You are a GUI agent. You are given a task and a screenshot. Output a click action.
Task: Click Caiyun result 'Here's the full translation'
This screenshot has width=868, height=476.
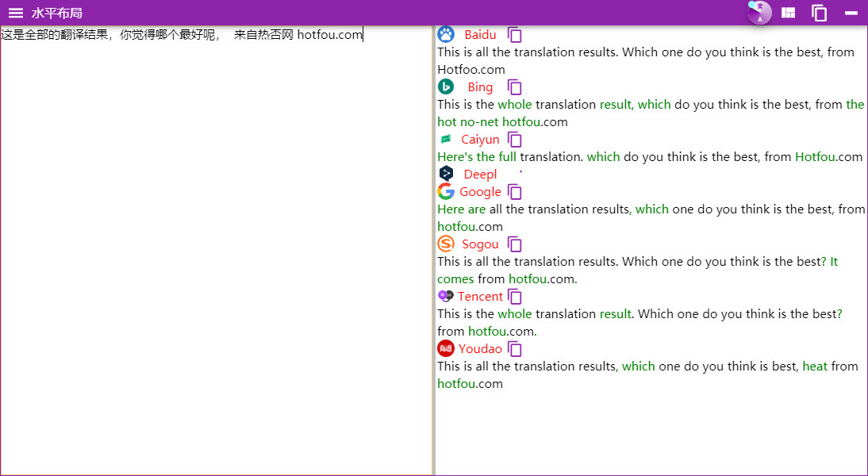point(509,156)
